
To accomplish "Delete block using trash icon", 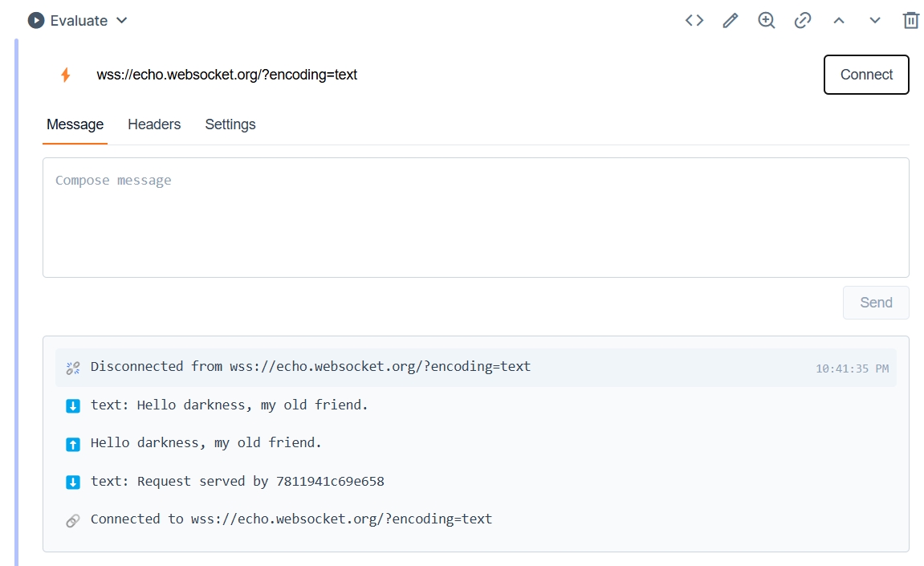I will pyautogui.click(x=911, y=20).
